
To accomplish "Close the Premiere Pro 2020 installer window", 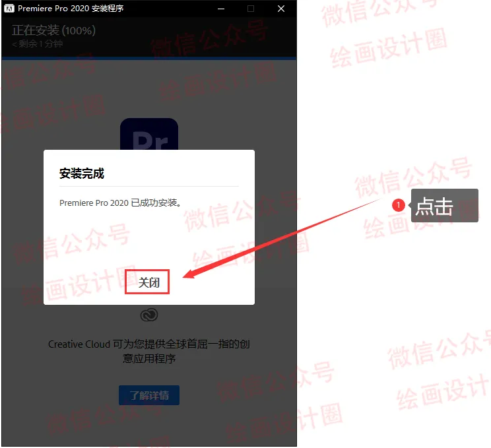I will (281, 9).
